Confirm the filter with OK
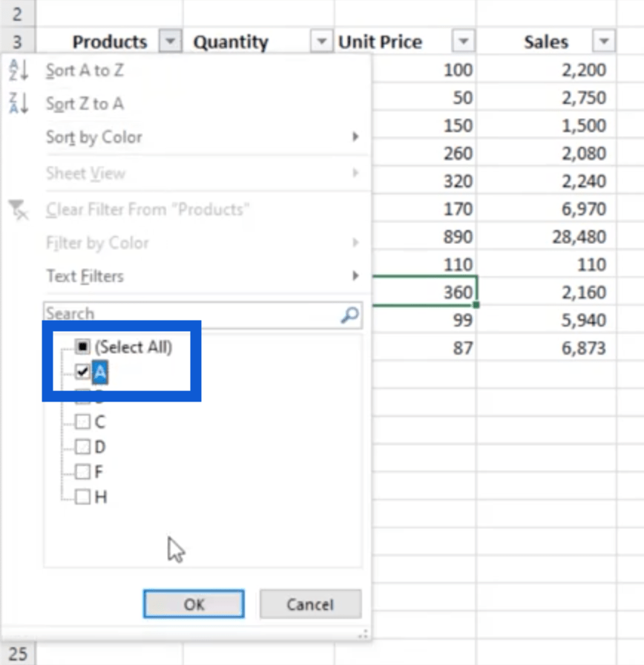644x665 pixels. click(x=194, y=604)
